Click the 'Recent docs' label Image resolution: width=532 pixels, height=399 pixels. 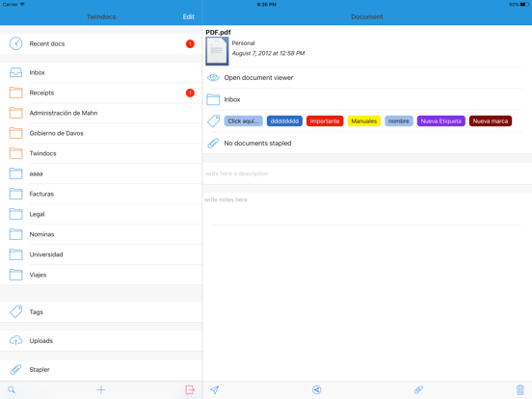pos(47,43)
